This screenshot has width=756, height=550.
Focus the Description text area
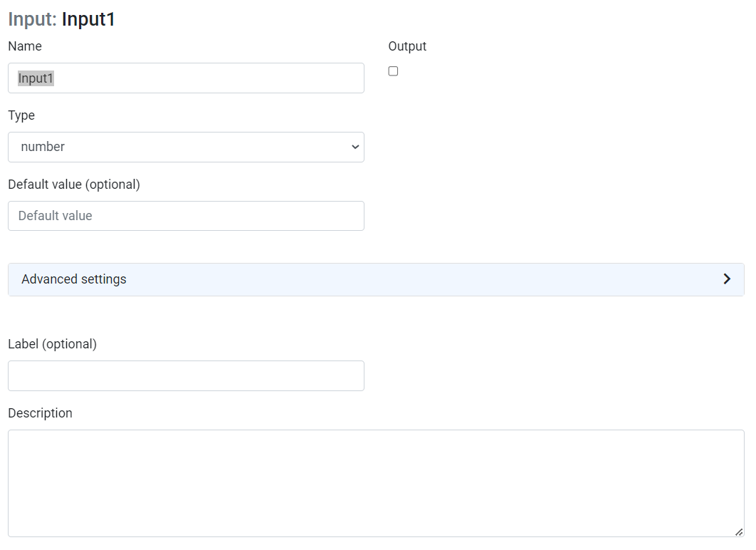pyautogui.click(x=376, y=483)
